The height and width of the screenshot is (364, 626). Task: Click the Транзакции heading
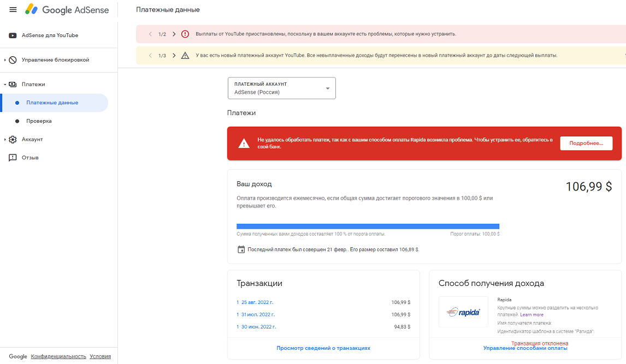click(259, 283)
